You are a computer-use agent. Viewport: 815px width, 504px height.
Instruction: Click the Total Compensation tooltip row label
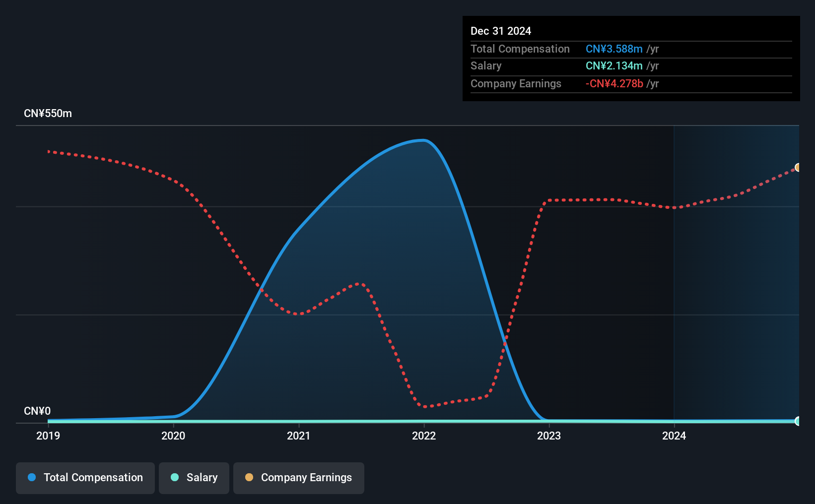coord(520,49)
